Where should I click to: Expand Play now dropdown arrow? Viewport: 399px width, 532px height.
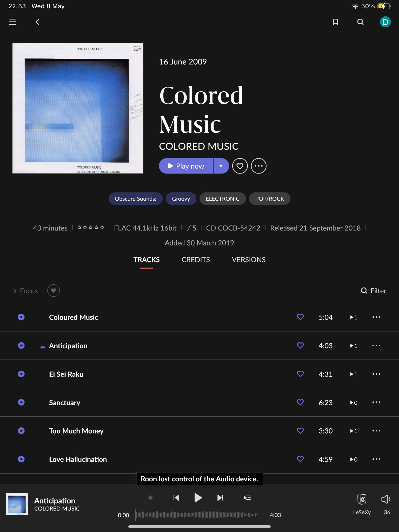221,166
